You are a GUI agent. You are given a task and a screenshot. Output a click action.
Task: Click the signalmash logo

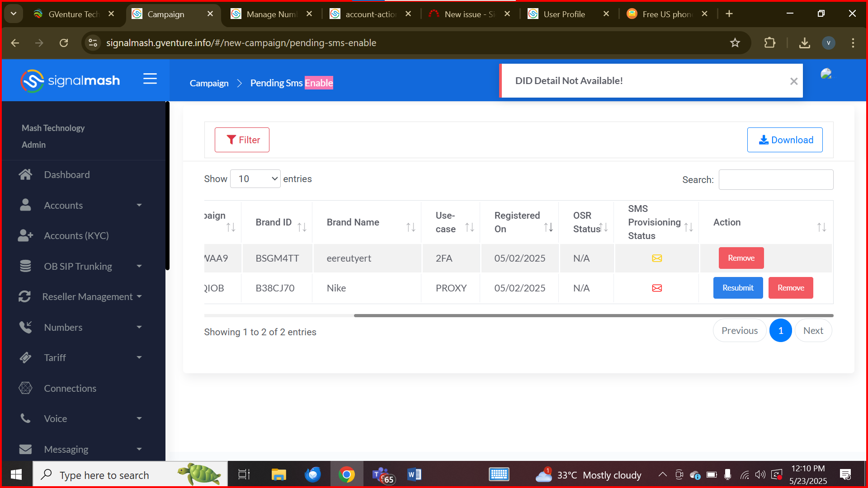pyautogui.click(x=71, y=81)
